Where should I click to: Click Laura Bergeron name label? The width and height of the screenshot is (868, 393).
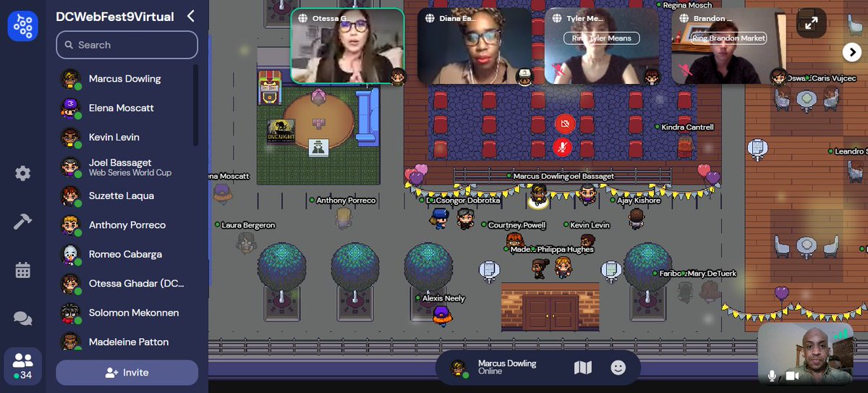pyautogui.click(x=248, y=225)
